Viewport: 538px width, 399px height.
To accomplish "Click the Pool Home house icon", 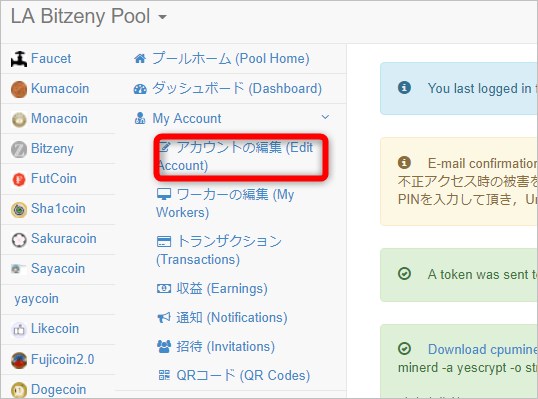I will 140,59.
